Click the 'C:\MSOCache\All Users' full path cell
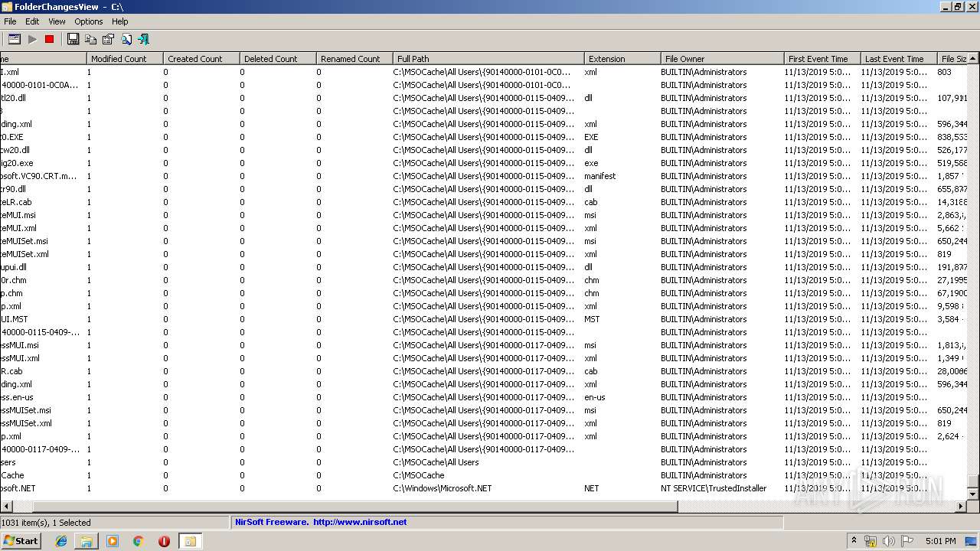980x551 pixels. (436, 462)
